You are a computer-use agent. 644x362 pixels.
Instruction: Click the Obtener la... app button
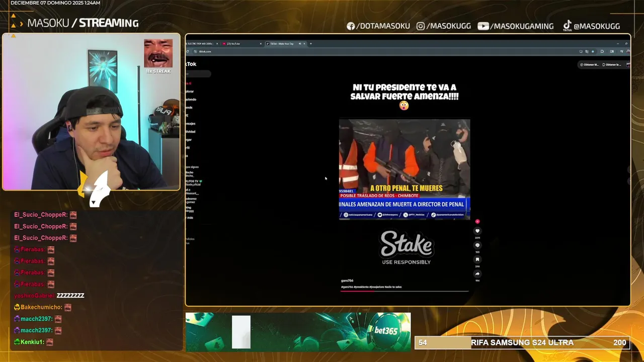point(612,64)
